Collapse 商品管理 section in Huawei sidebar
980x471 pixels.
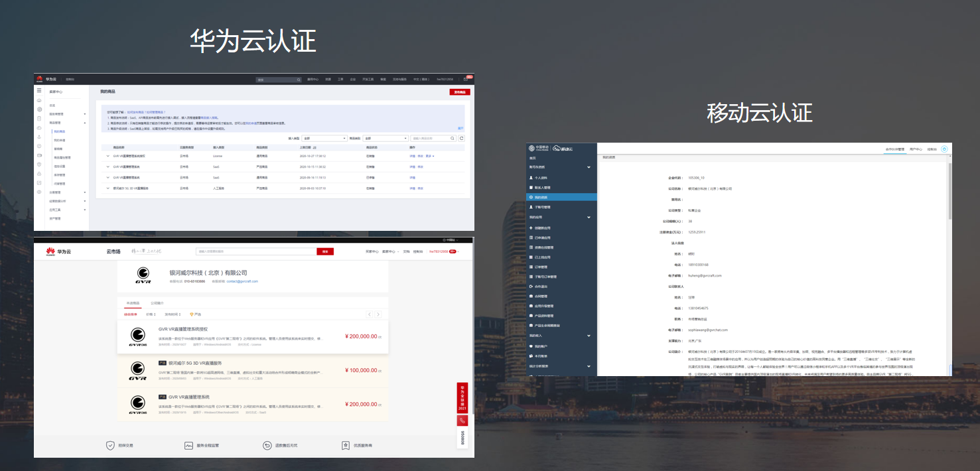point(85,123)
